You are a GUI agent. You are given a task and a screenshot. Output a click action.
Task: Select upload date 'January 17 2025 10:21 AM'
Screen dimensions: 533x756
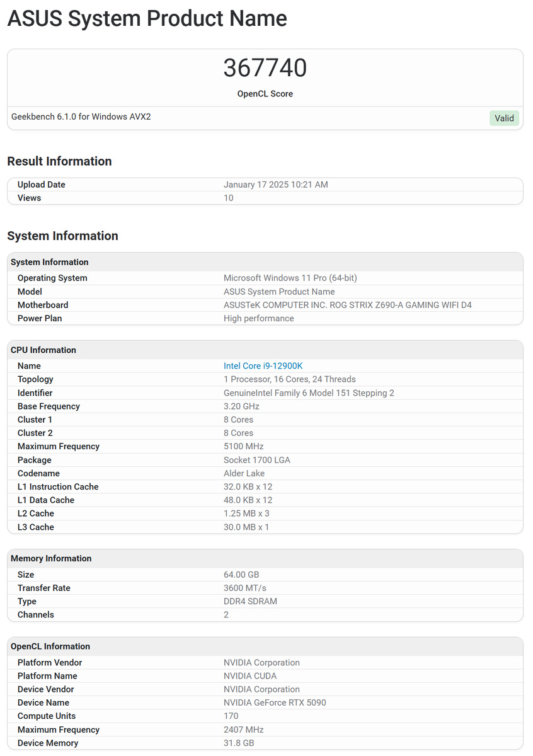coord(276,185)
